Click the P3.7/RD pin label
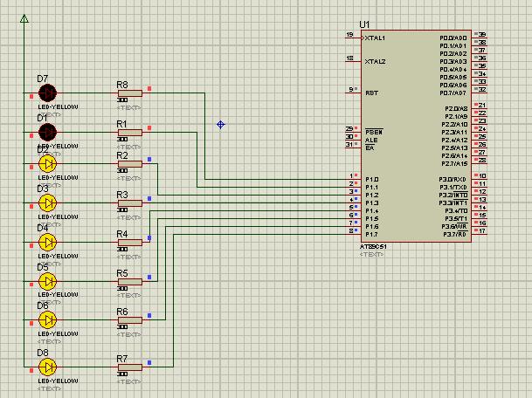Viewport: 532px width, 398px height. pos(455,235)
